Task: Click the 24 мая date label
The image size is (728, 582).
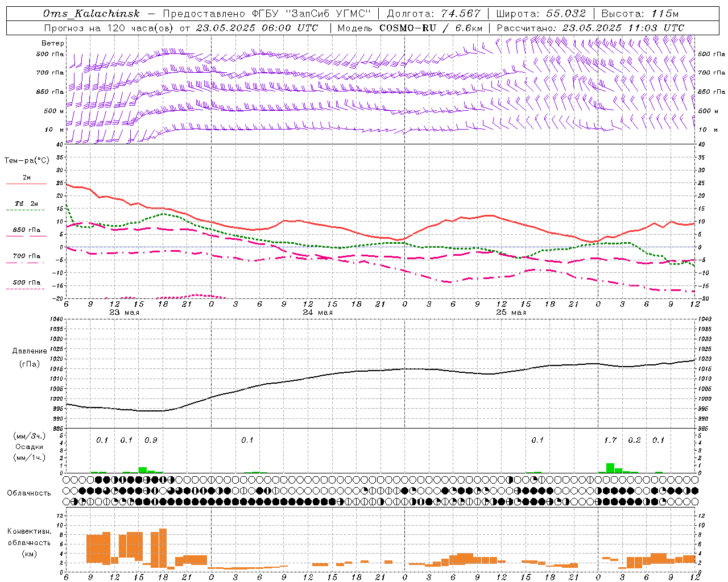Action: coord(317,313)
